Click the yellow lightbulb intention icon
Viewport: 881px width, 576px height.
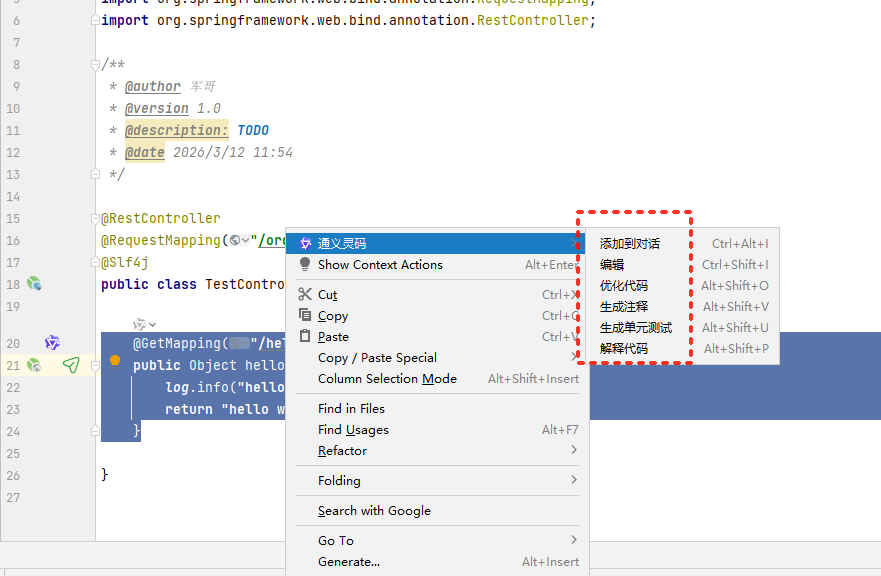pyautogui.click(x=115, y=361)
